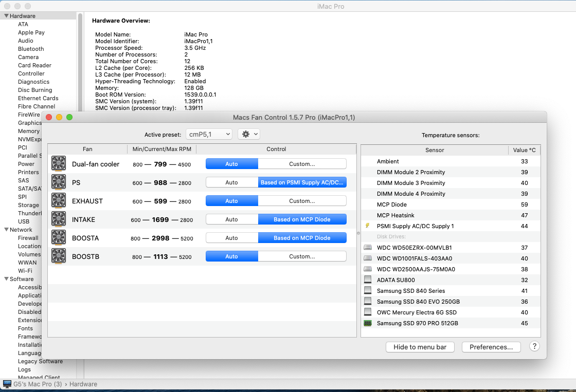Set EXHAUST fan to Auto
Screen dimensions: 576x392
tap(232, 201)
